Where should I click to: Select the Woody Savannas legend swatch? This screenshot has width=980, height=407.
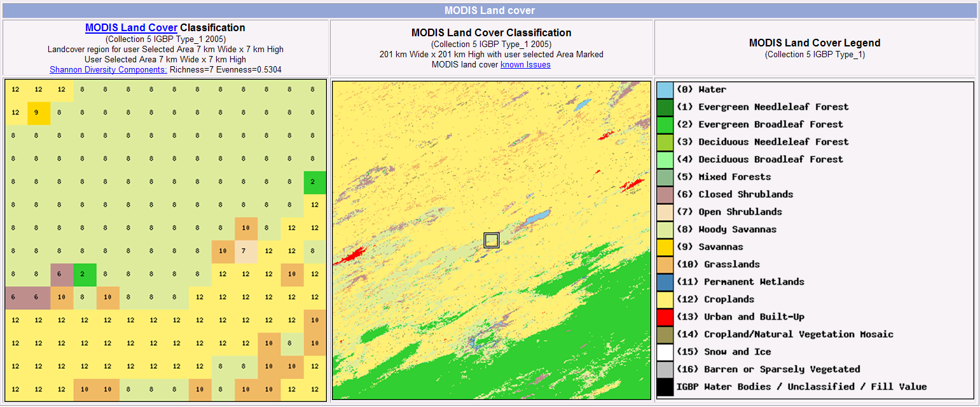pyautogui.click(x=665, y=230)
